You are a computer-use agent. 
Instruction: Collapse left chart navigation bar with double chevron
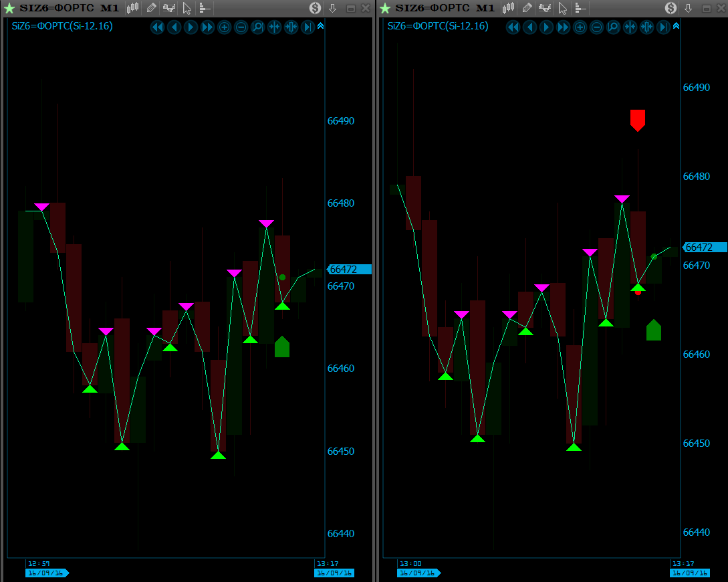pos(320,26)
